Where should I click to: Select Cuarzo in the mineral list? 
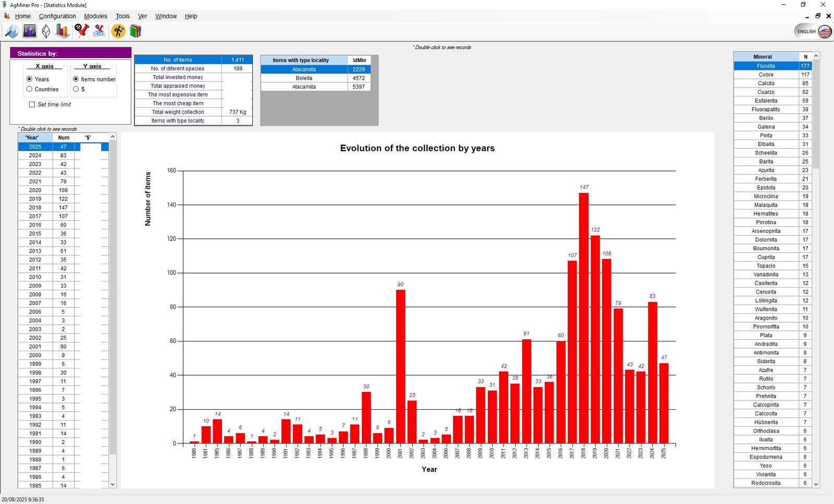772,92
